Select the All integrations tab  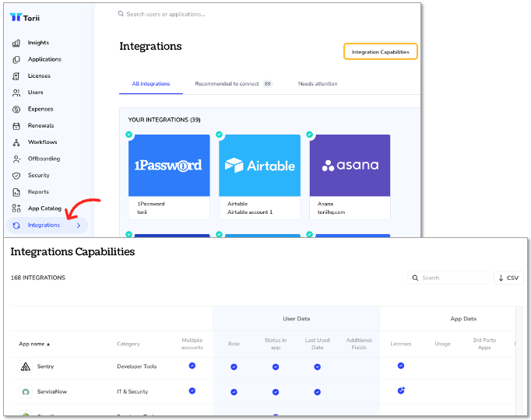[151, 84]
